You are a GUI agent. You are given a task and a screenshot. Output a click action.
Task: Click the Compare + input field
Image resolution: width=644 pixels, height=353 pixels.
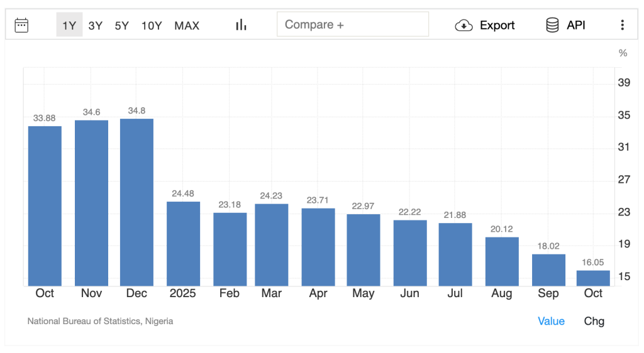pyautogui.click(x=352, y=24)
